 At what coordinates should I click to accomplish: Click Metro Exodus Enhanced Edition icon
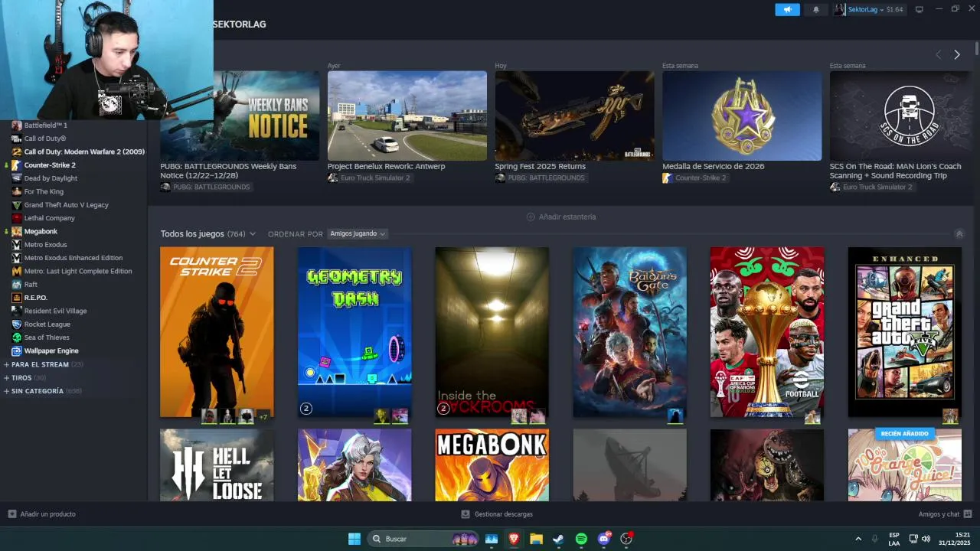[16, 258]
